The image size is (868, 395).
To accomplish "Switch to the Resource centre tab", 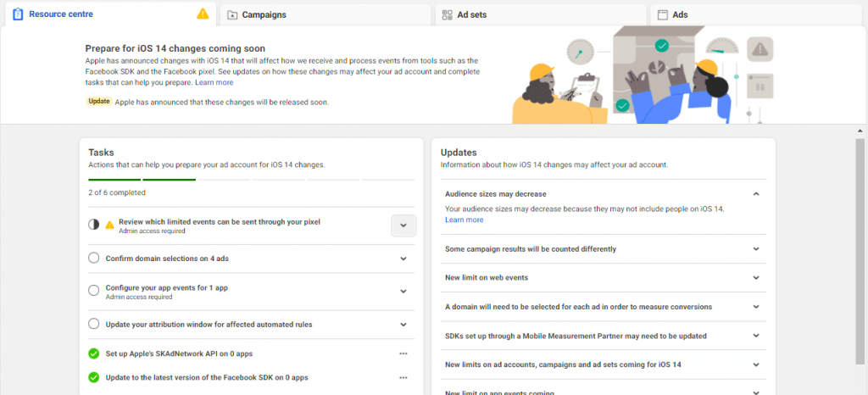I will (111, 15).
